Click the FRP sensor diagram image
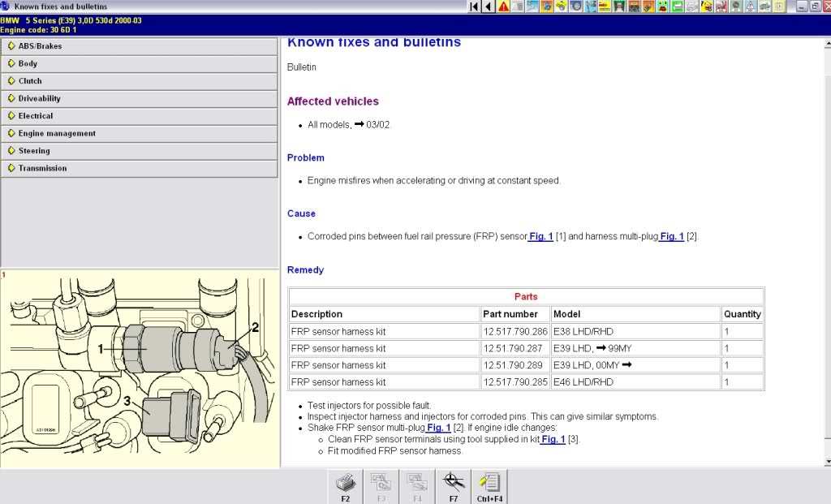The height and width of the screenshot is (504, 831). 138,369
